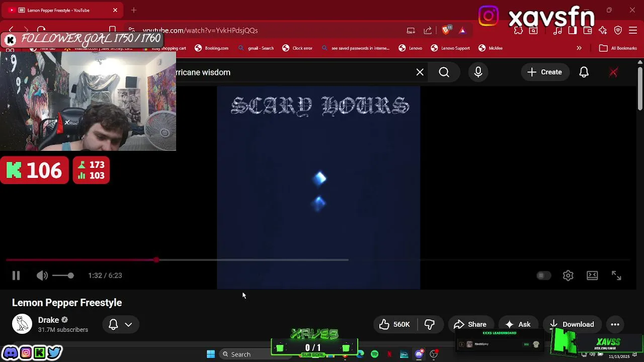Viewport: 644px width, 362px height.
Task: Open a new browser tab with plus
Action: (x=134, y=10)
